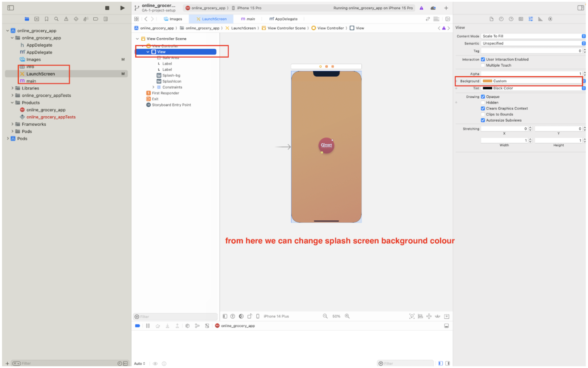Click the zoom out magnifier icon
The image size is (588, 368).
[x=325, y=316]
